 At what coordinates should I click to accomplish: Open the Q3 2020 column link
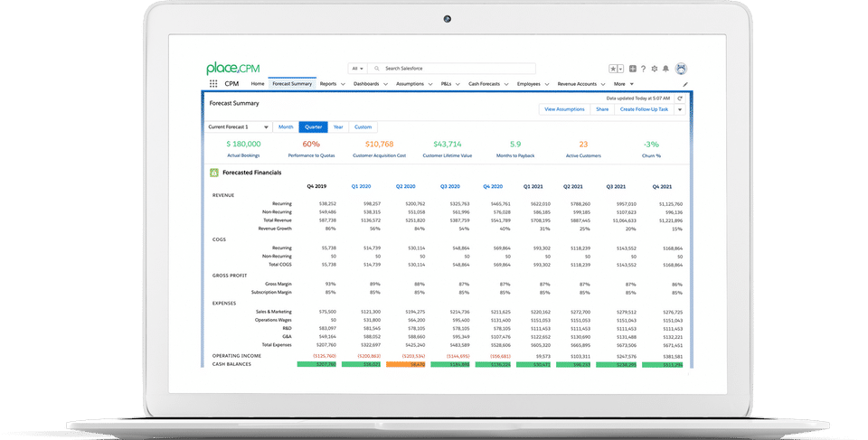tap(450, 186)
